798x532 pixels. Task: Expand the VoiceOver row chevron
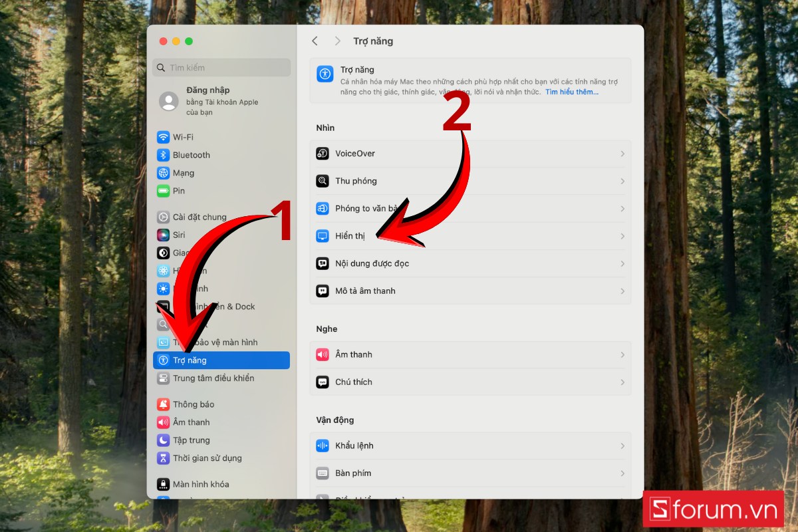pos(622,154)
